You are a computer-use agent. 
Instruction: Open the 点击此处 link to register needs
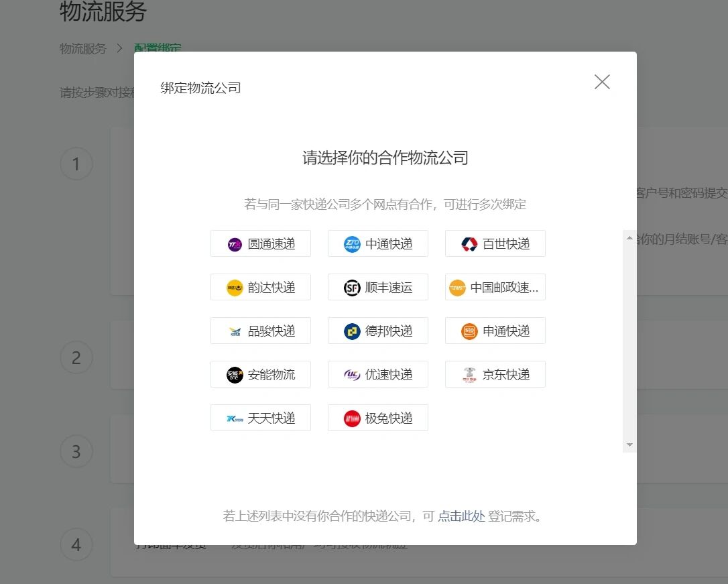461,516
